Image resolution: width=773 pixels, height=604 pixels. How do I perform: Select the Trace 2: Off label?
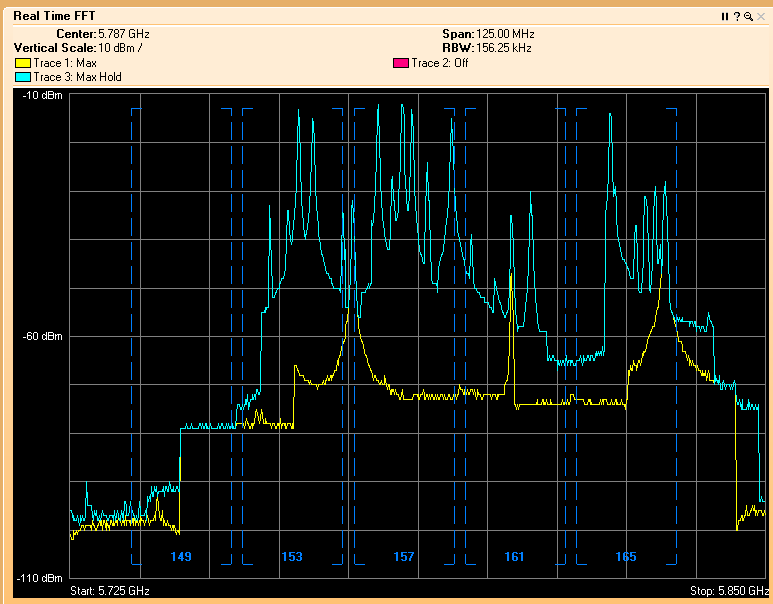click(440, 63)
